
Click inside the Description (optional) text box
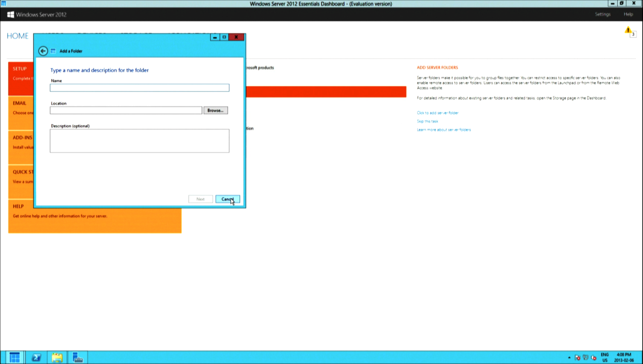(x=140, y=141)
